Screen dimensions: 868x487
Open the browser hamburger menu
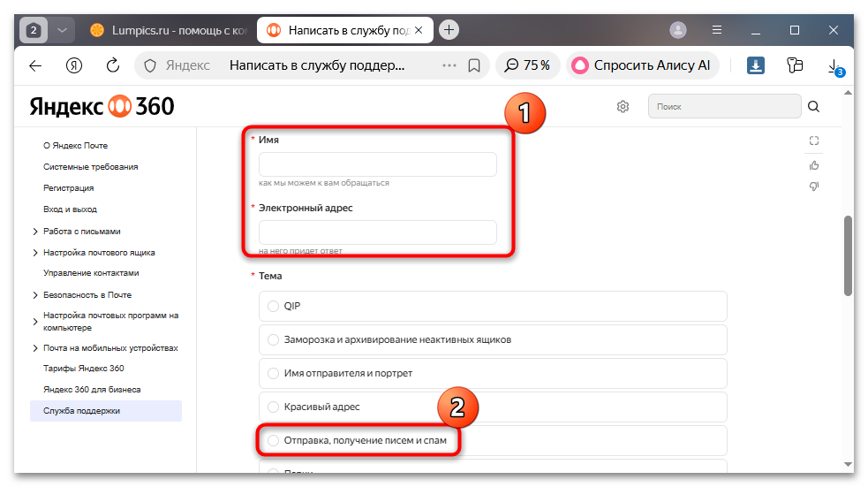tap(717, 30)
